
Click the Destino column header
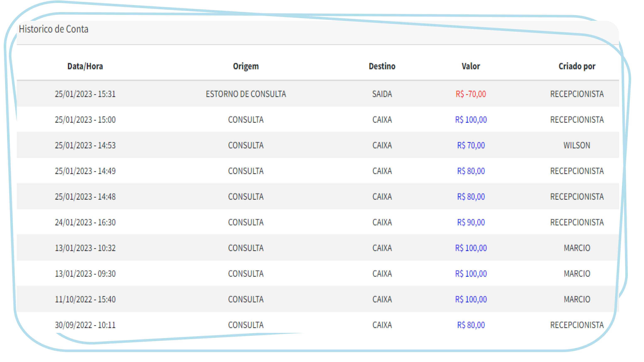(382, 66)
